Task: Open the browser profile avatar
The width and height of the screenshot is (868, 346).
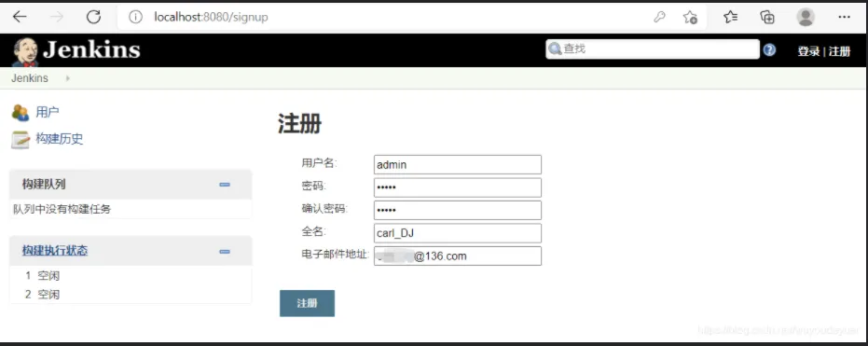Action: [806, 17]
